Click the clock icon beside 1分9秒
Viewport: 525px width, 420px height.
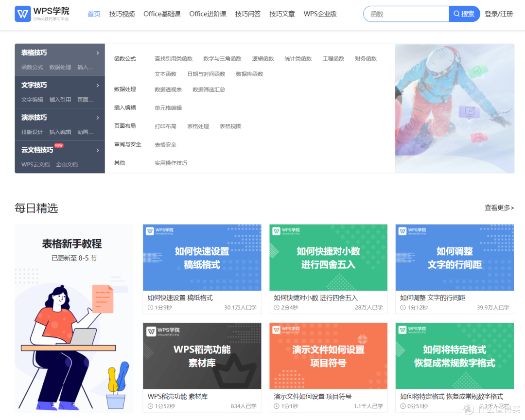[x=150, y=307]
